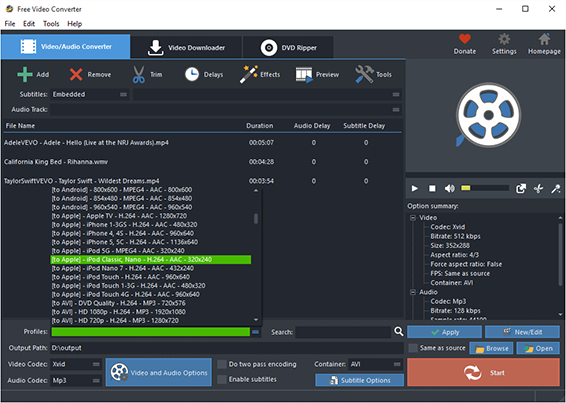The height and width of the screenshot is (403, 566).
Task: Click the search magnifier icon
Action: (399, 331)
